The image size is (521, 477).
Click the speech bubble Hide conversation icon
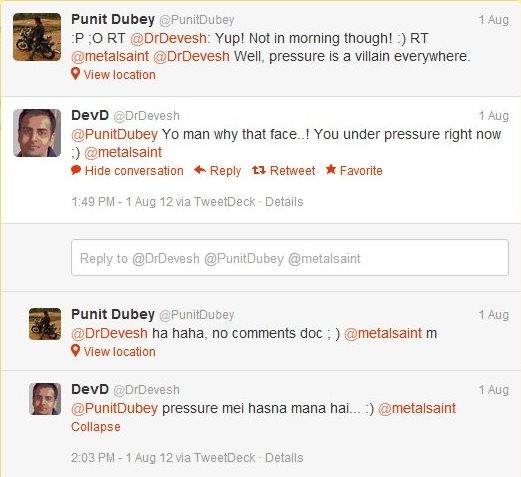coord(76,170)
